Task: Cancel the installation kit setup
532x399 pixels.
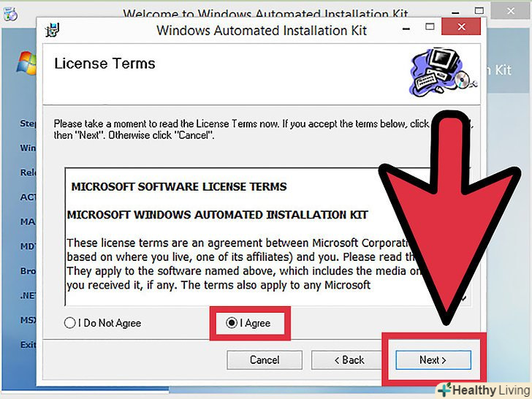Action: (x=265, y=360)
